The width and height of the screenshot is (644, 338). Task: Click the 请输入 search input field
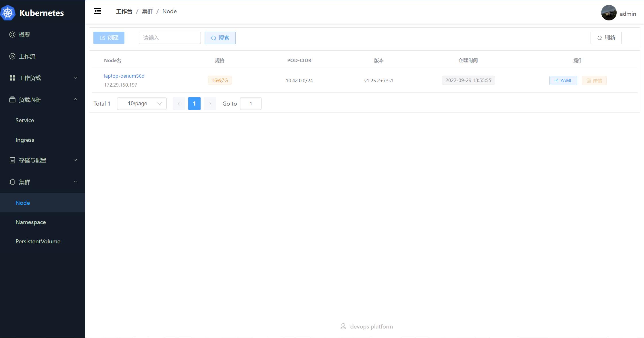[170, 38]
